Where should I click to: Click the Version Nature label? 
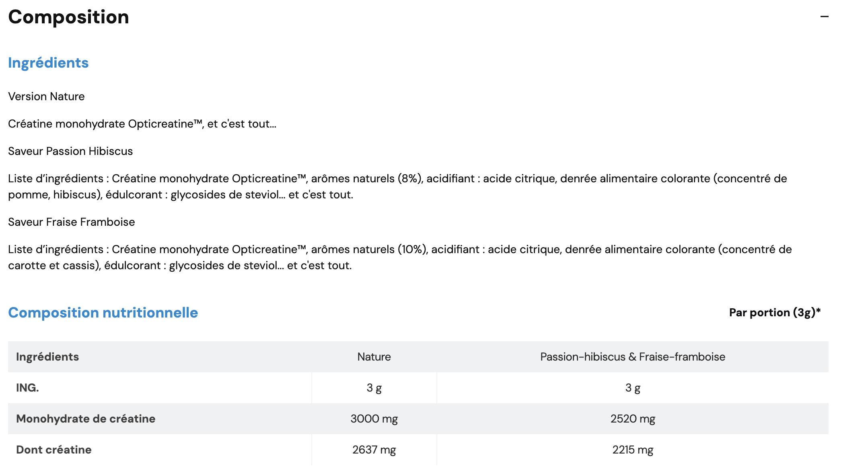tap(46, 97)
